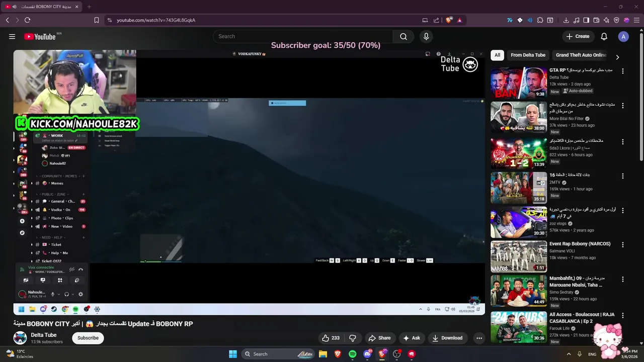Open the GTA RP video thumbnail
Viewport: 644px width, 362px height.
(519, 83)
